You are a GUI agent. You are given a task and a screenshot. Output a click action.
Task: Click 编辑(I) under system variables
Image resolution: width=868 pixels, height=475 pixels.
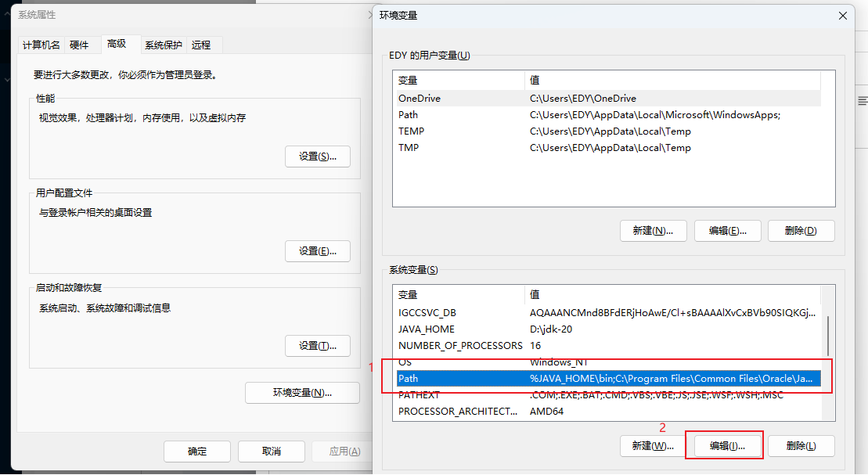(x=726, y=446)
